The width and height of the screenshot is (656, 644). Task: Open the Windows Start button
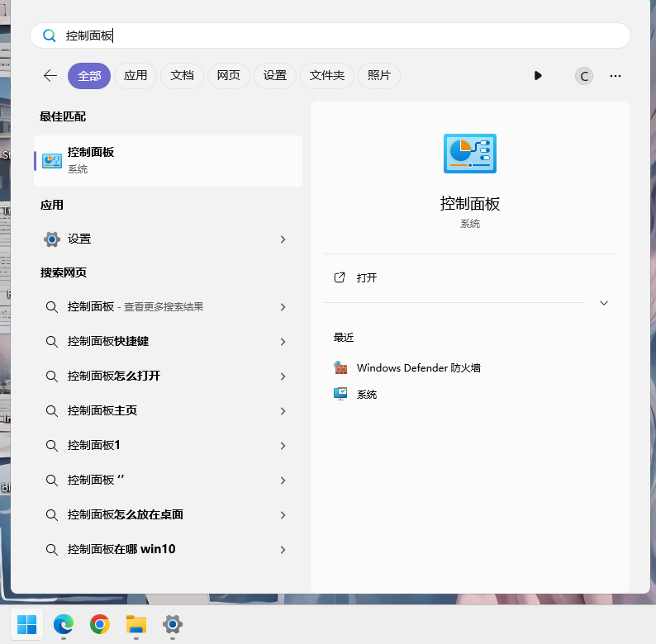coord(26,625)
